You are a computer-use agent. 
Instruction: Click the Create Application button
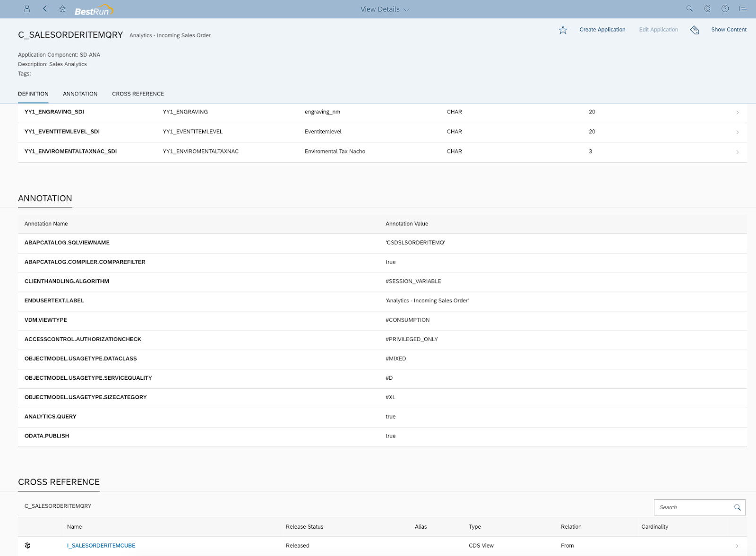[602, 29]
